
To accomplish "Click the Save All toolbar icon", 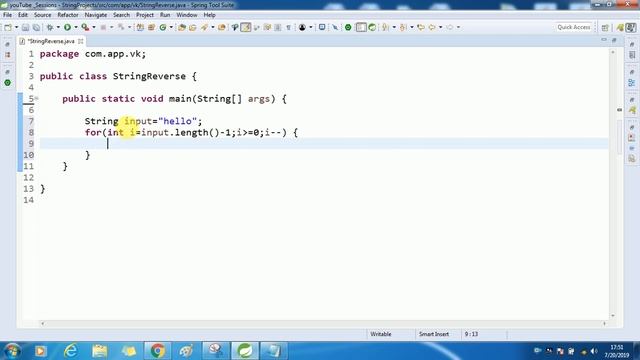I will coord(36,27).
